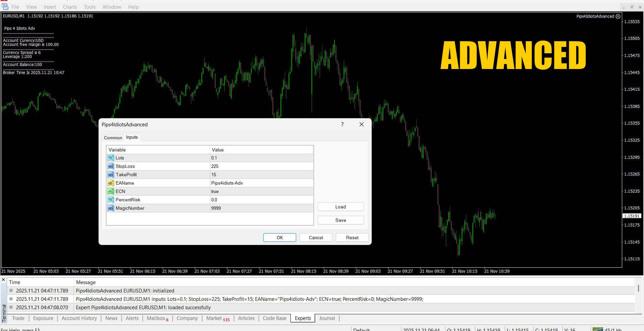Click the current price label 1.15191
Viewport: 644px width, 331px height.
[x=632, y=216]
